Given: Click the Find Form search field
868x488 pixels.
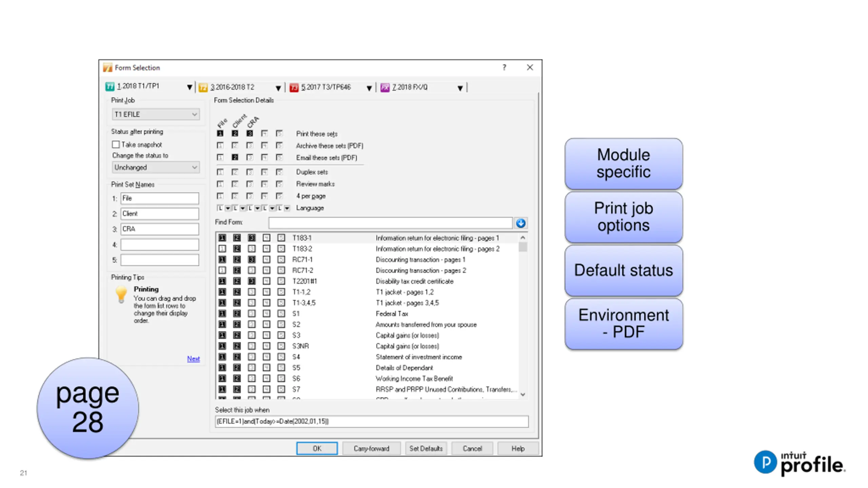Looking at the screenshot, I should pos(390,223).
